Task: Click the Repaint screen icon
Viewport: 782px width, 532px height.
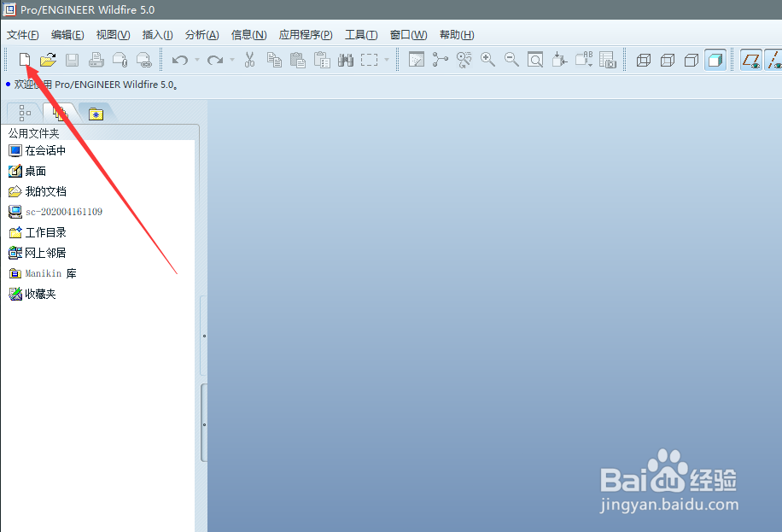Action: (416, 60)
